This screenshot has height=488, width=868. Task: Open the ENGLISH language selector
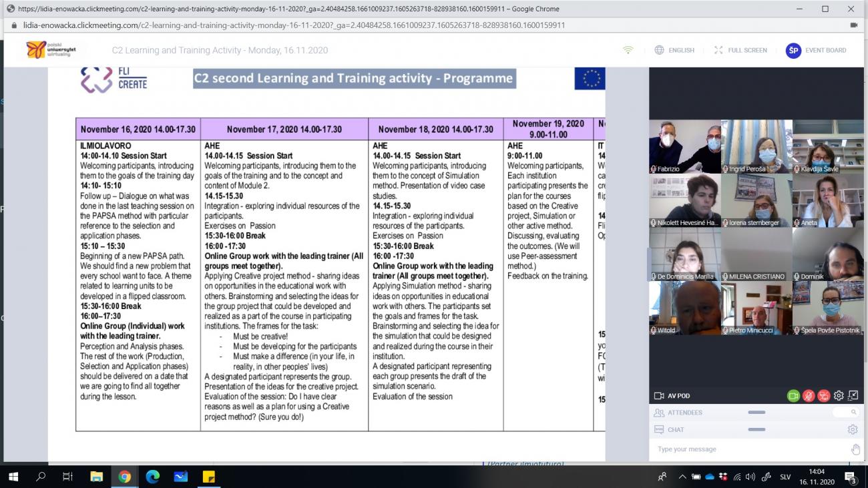(674, 50)
